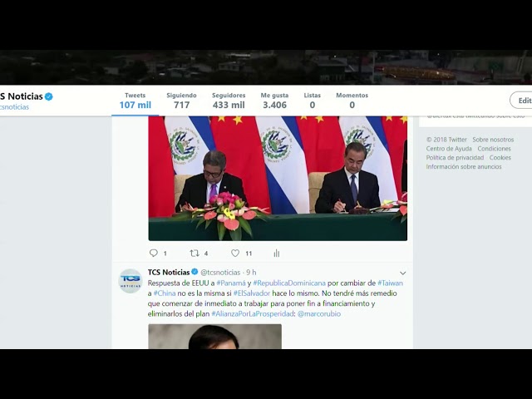The width and height of the screenshot is (532, 399).
Task: Open tweet analytics bar chart icon
Action: [277, 253]
